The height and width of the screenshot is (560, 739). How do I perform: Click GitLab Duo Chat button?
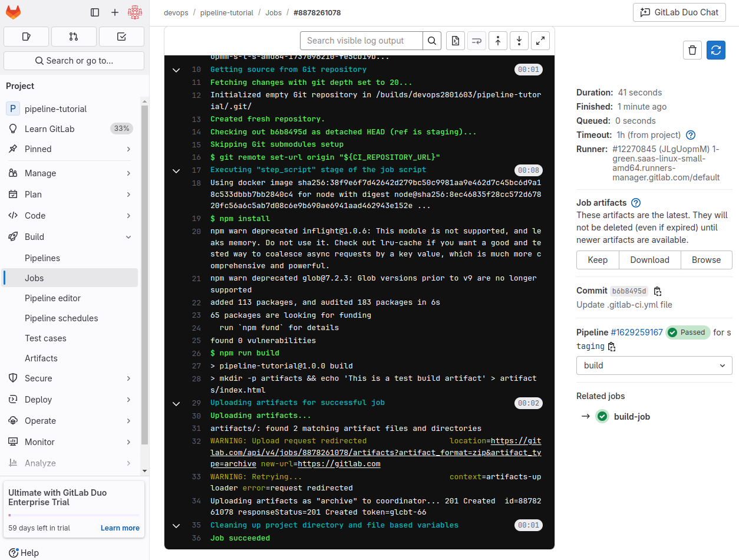coord(679,12)
